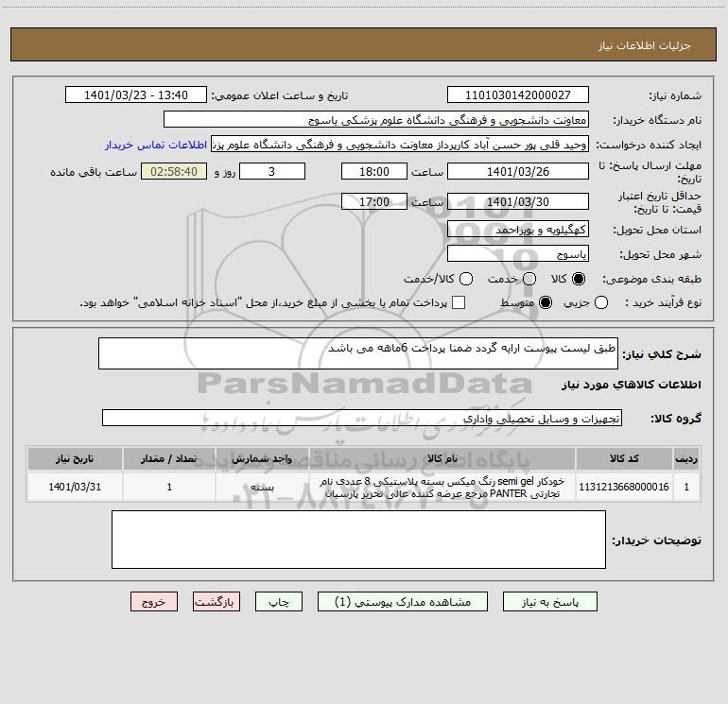Click the remaining days field showing 3
The height and width of the screenshot is (704, 728).
click(x=272, y=171)
